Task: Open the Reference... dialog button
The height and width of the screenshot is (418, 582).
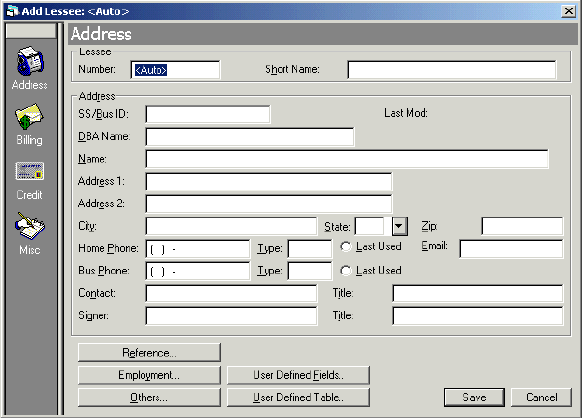Action: [x=149, y=353]
